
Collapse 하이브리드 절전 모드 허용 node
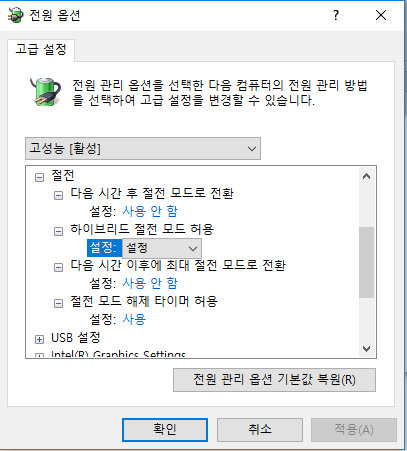58,231
